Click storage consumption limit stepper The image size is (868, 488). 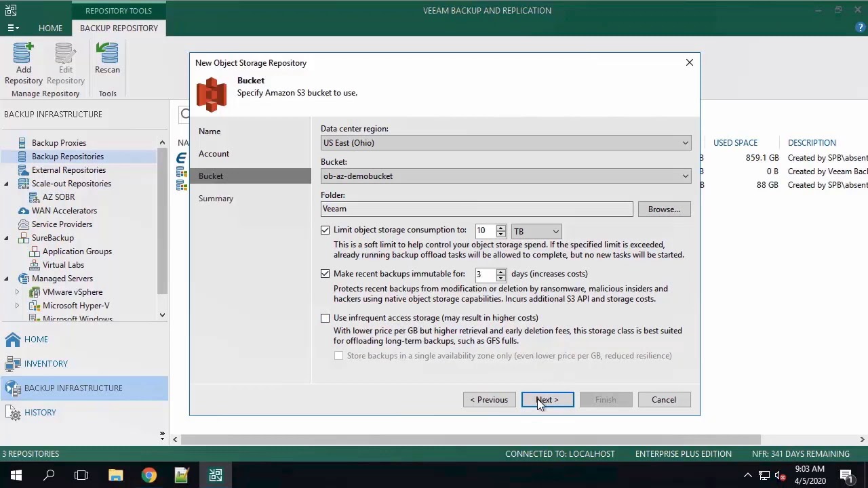(x=500, y=231)
